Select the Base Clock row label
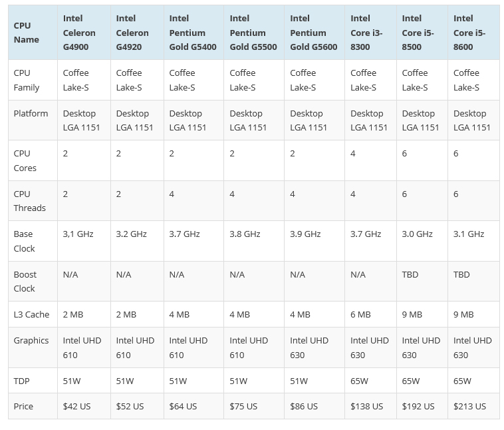 25,241
